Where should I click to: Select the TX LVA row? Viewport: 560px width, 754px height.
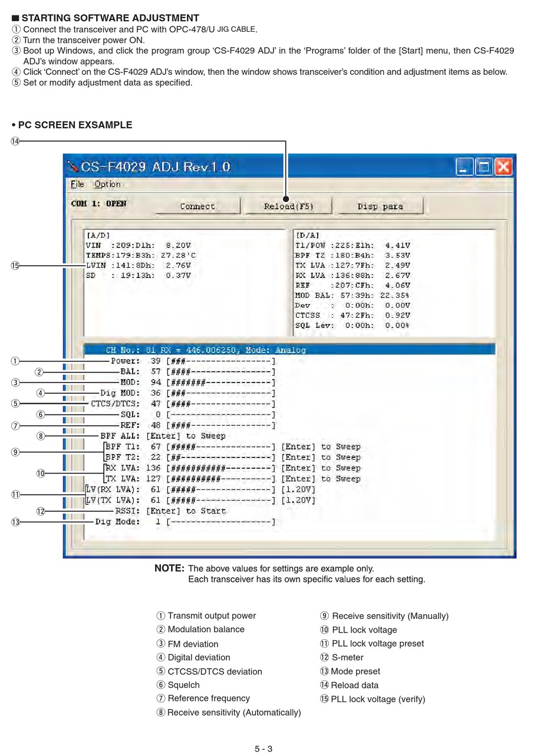click(233, 479)
